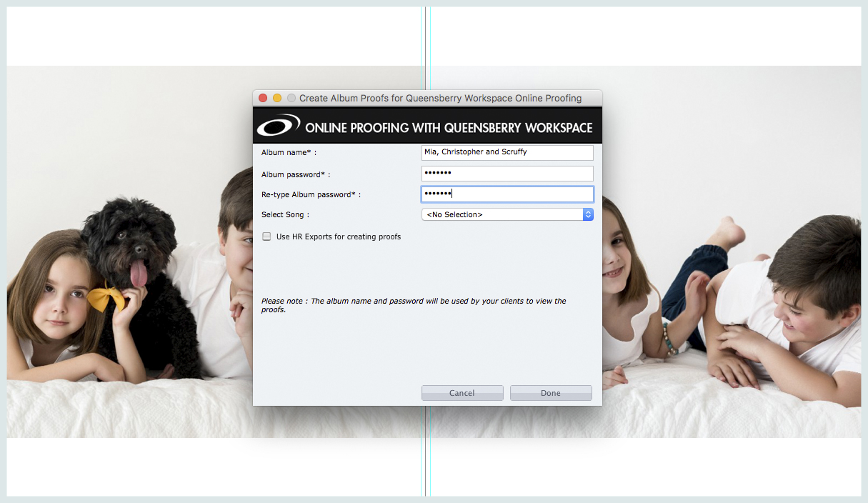Click the 'Re-type Album password*' label

point(311,194)
